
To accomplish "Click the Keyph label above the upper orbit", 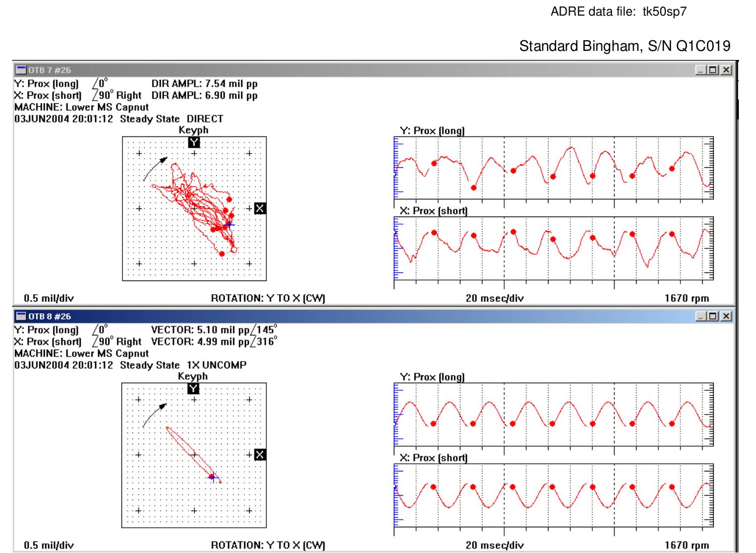I will [x=193, y=129].
